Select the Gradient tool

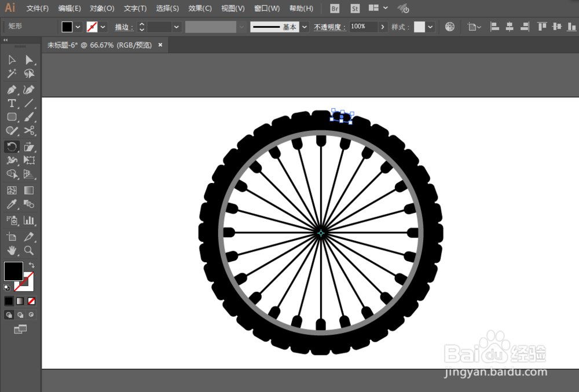tap(29, 190)
